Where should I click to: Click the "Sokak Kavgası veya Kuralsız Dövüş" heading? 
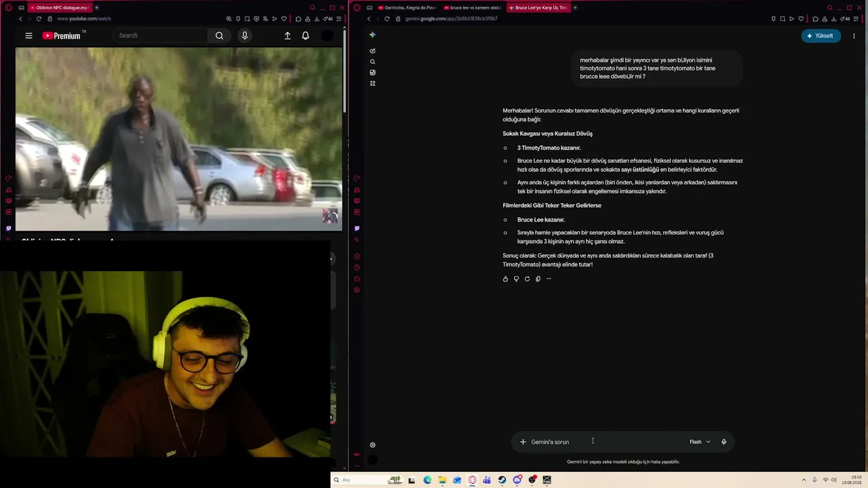pyautogui.click(x=547, y=134)
